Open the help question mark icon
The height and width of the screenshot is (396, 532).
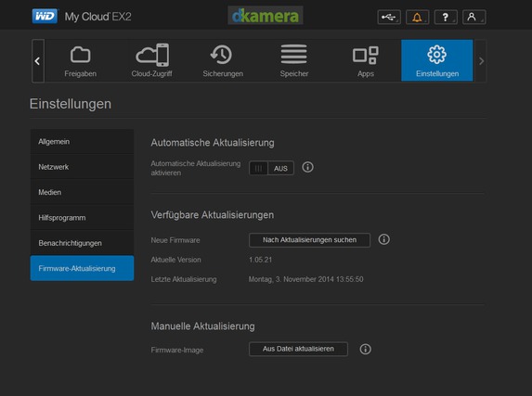click(446, 17)
